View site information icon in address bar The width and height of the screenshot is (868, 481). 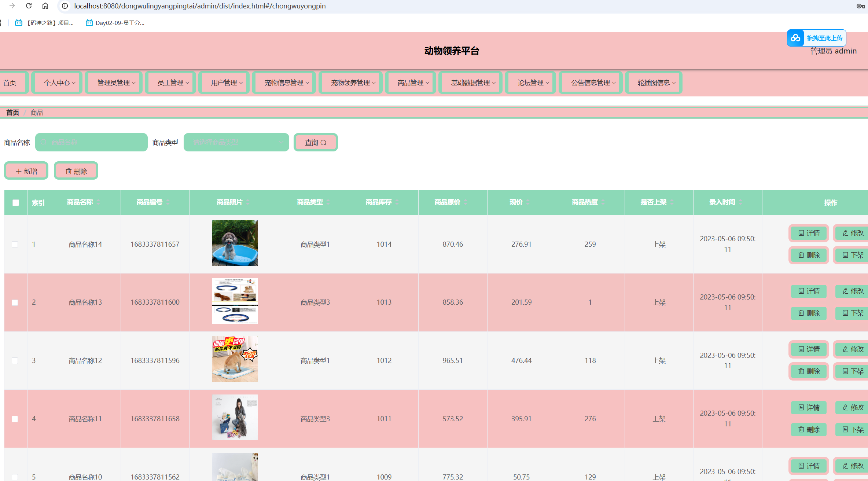(x=65, y=6)
